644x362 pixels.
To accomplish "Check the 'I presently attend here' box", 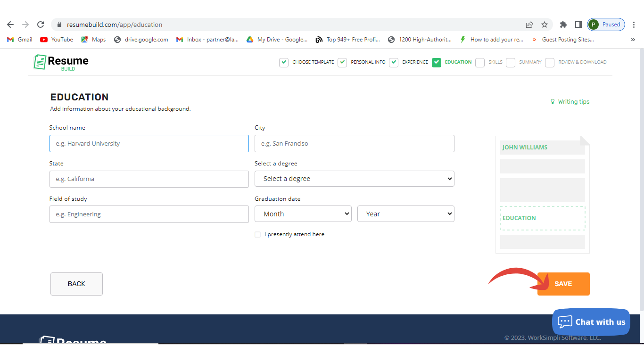I will (257, 234).
